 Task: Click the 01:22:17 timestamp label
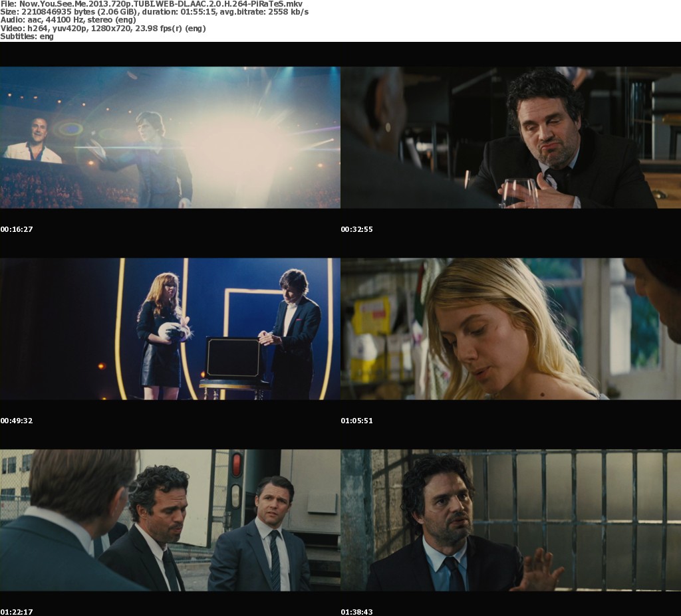pyautogui.click(x=17, y=612)
